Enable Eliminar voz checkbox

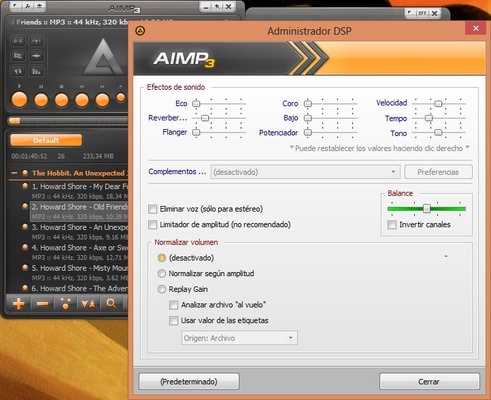(x=152, y=209)
